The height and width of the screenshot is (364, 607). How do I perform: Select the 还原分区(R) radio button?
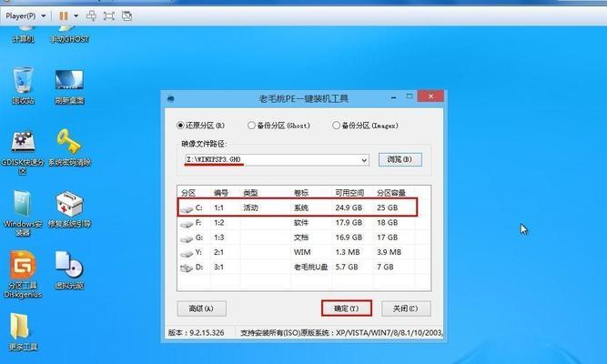180,125
